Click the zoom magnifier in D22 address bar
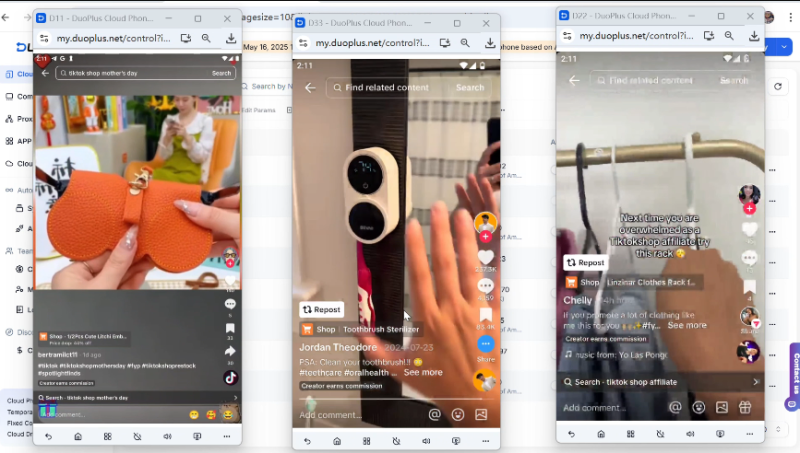Image resolution: width=800 pixels, height=453 pixels. tap(729, 36)
